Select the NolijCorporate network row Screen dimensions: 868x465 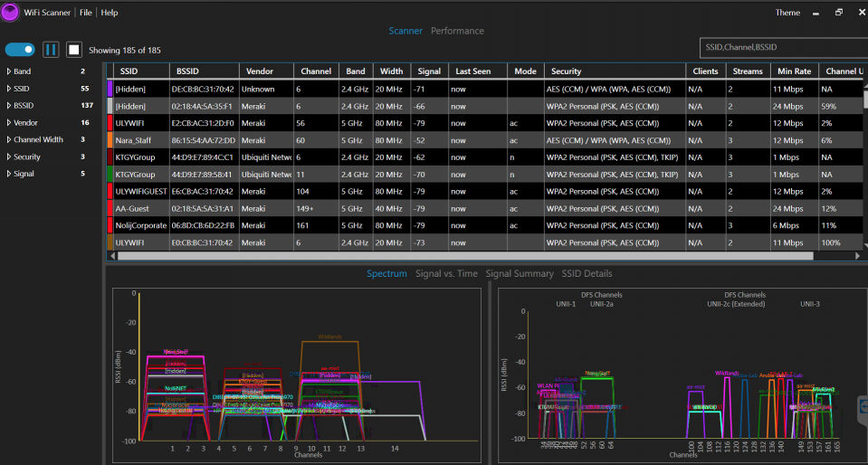[485, 226]
